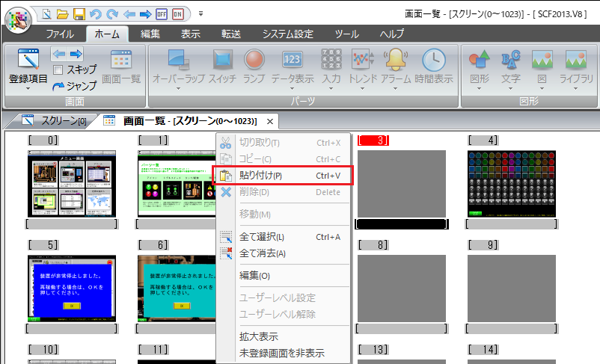Click the Lamp part icon

(x=254, y=60)
